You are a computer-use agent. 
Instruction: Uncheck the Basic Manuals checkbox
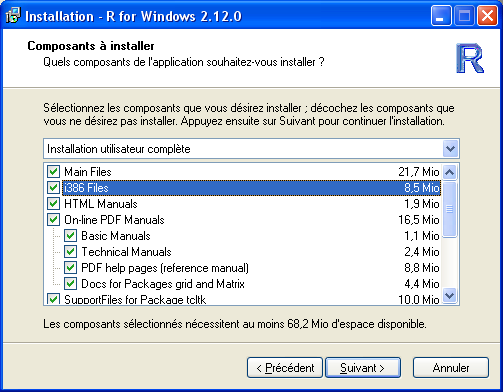[x=70, y=236]
